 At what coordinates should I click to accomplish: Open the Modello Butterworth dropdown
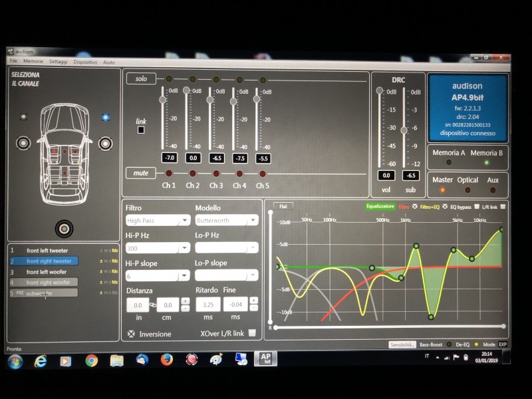click(x=227, y=221)
